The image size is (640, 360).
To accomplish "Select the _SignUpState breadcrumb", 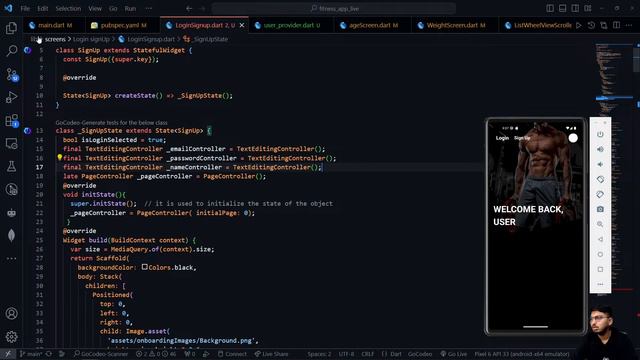I will (206, 39).
